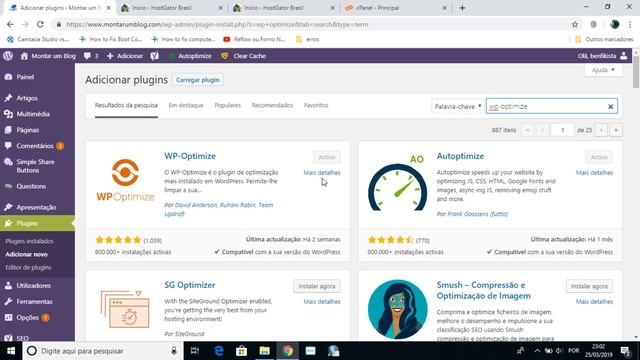
Task: Open Chrome three-dot menu
Action: click(630, 24)
